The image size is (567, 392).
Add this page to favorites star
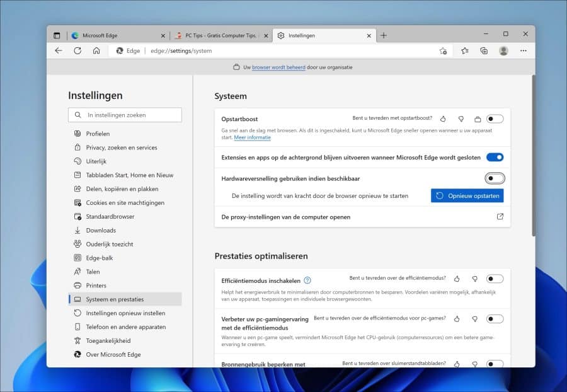click(x=443, y=51)
